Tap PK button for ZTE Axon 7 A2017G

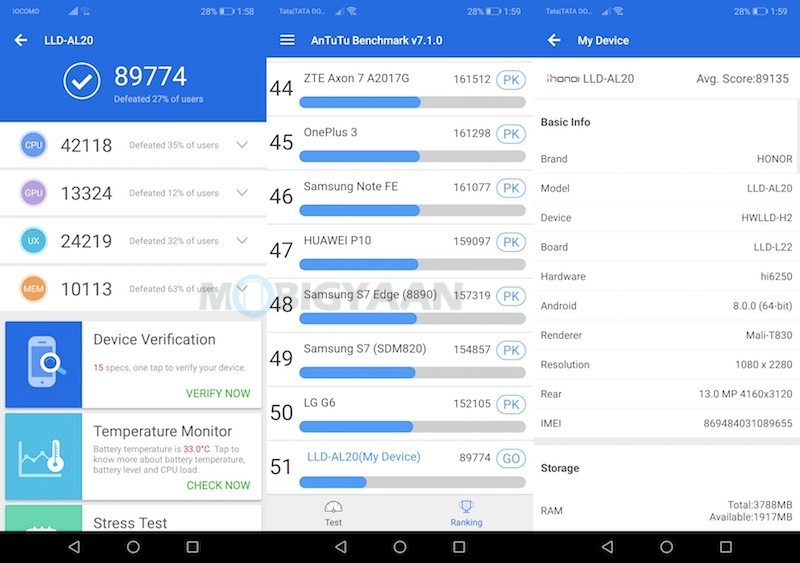(x=511, y=80)
